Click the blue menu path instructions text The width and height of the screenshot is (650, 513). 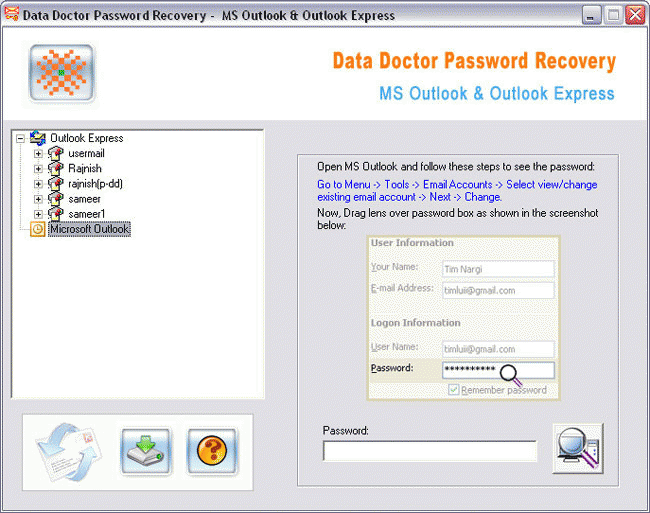[457, 191]
